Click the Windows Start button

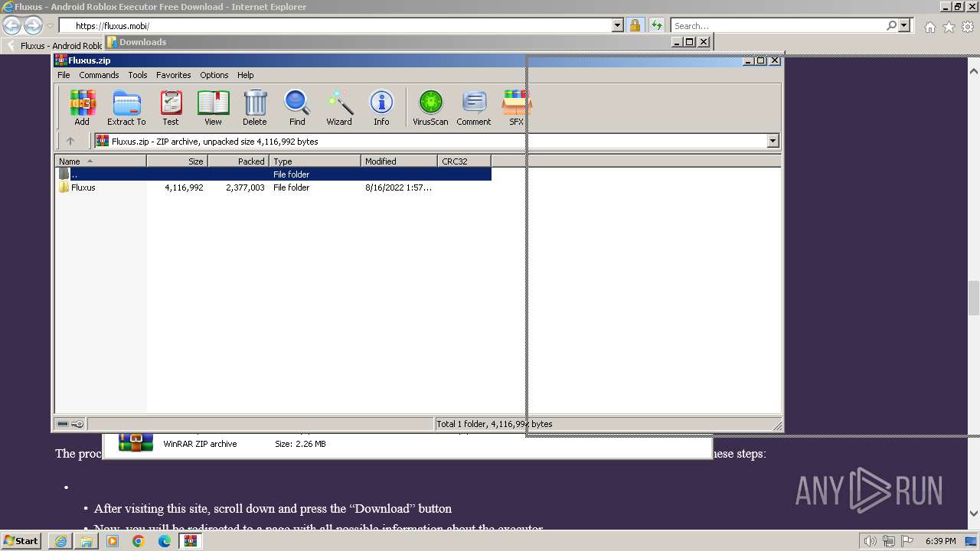click(21, 540)
